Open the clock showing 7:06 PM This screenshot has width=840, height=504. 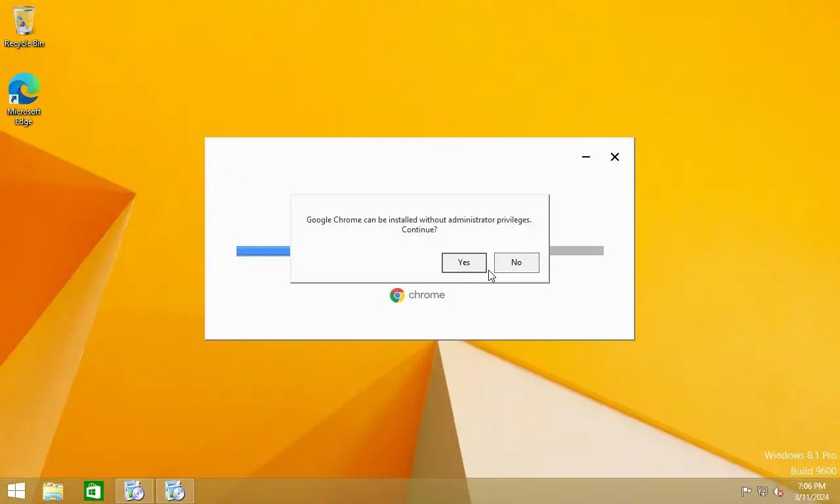[x=811, y=491]
